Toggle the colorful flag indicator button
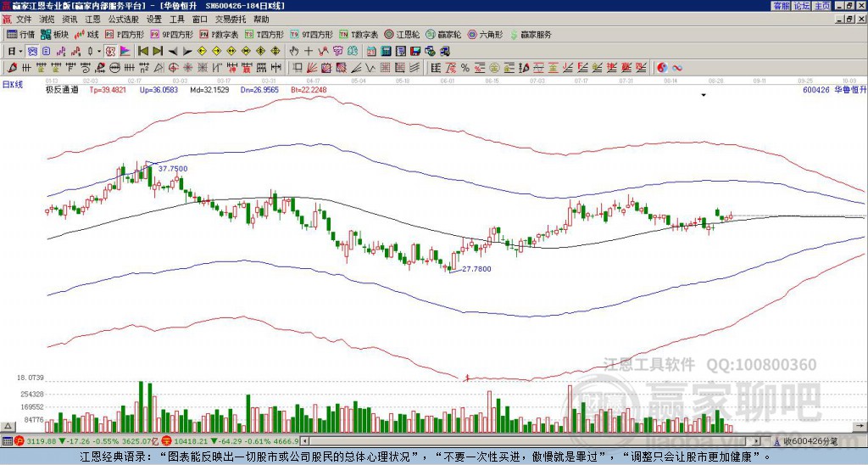868x465 pixels. 125,52
